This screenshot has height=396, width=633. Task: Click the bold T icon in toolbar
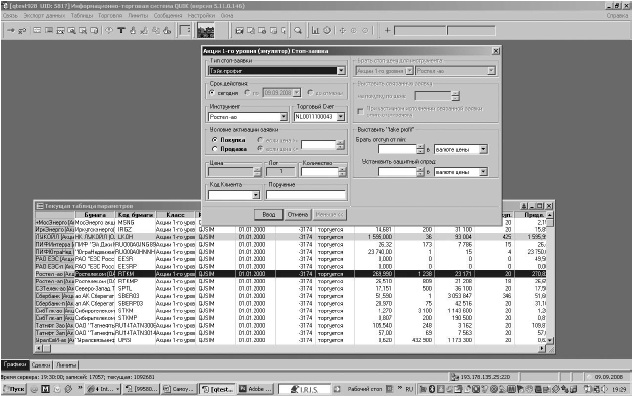click(121, 30)
